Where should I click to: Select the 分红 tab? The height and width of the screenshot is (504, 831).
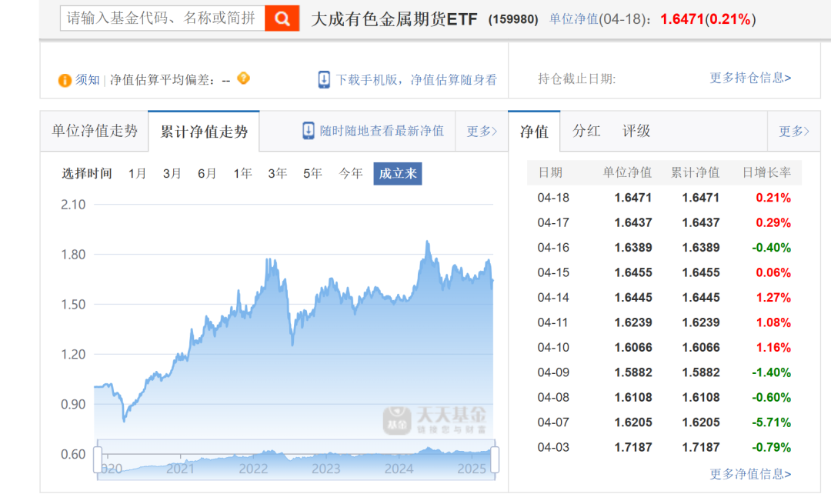point(586,131)
